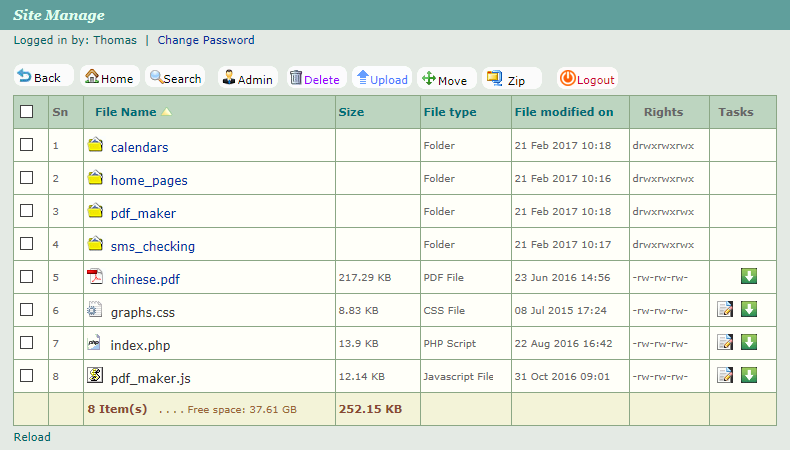The width and height of the screenshot is (790, 450).
Task: Toggle the File Name sort arrow
Action: pyautogui.click(x=166, y=111)
